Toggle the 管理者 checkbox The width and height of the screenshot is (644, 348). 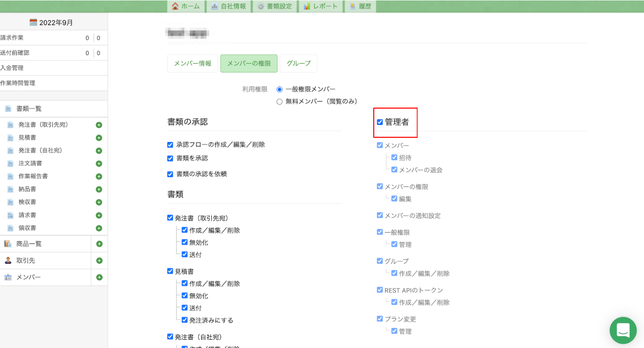click(x=380, y=122)
